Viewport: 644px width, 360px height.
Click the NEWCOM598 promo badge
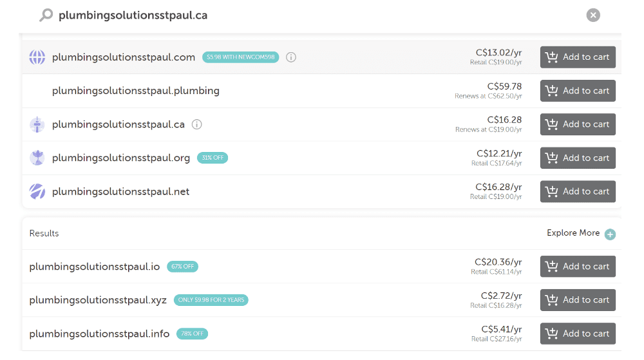point(240,57)
